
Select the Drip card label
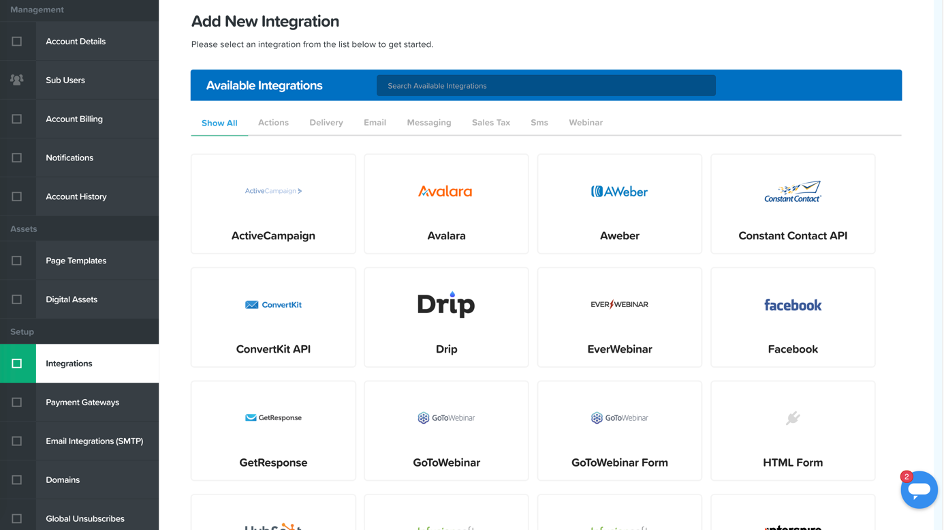(x=446, y=349)
